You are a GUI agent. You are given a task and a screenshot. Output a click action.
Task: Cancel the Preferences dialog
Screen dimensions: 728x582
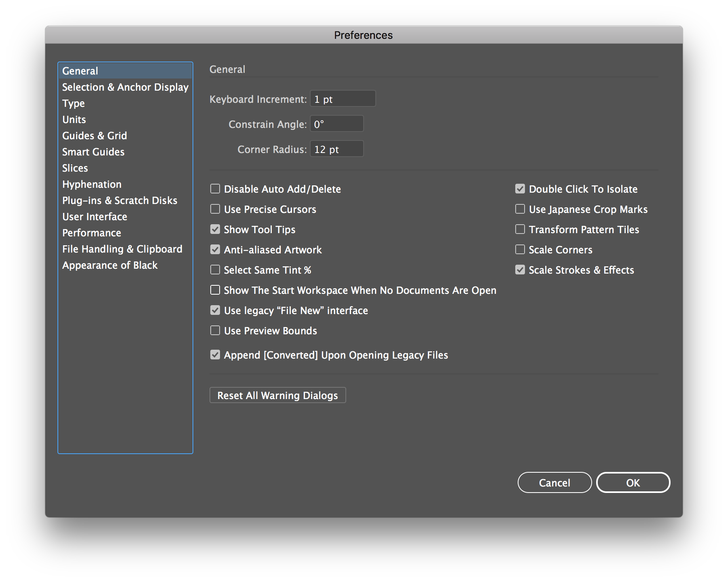pyautogui.click(x=554, y=482)
